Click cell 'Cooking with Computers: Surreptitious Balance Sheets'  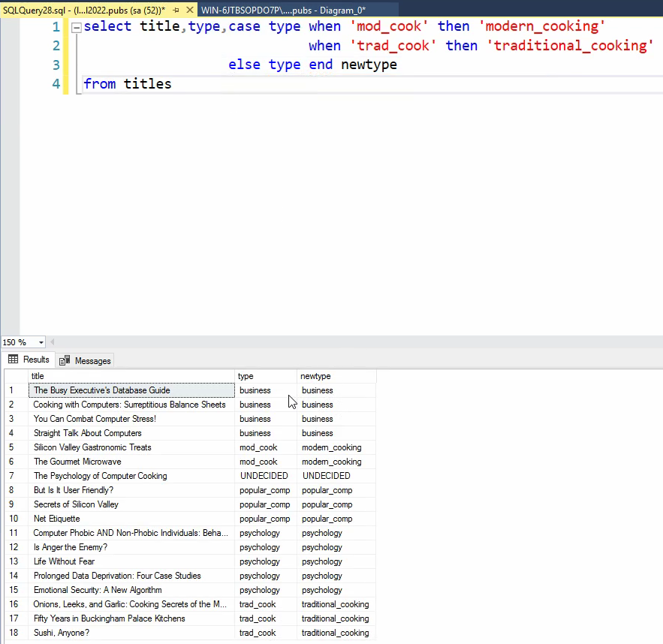[x=131, y=405]
